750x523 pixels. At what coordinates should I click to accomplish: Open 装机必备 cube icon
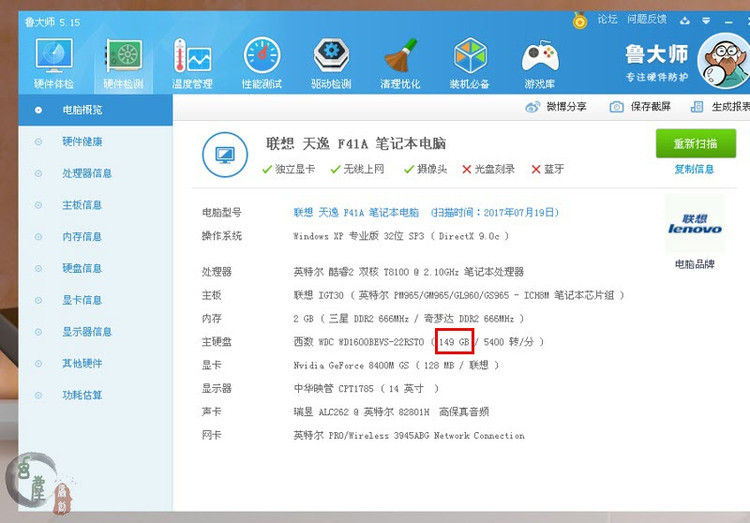pyautogui.click(x=470, y=64)
